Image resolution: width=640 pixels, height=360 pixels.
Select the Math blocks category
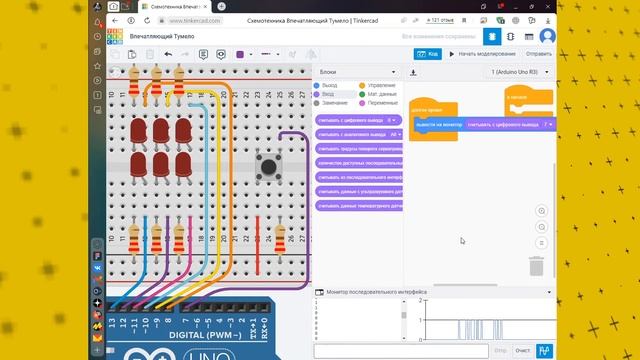pos(378,94)
